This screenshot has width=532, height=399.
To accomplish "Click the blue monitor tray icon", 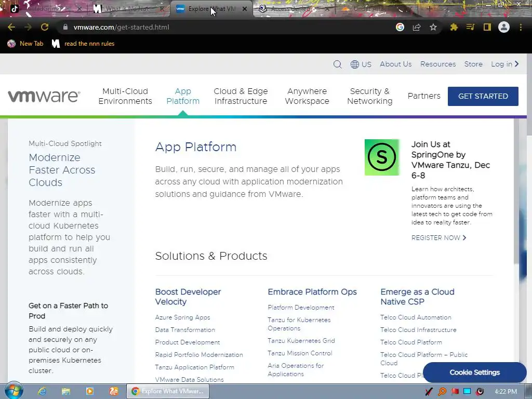I will click(467, 392).
